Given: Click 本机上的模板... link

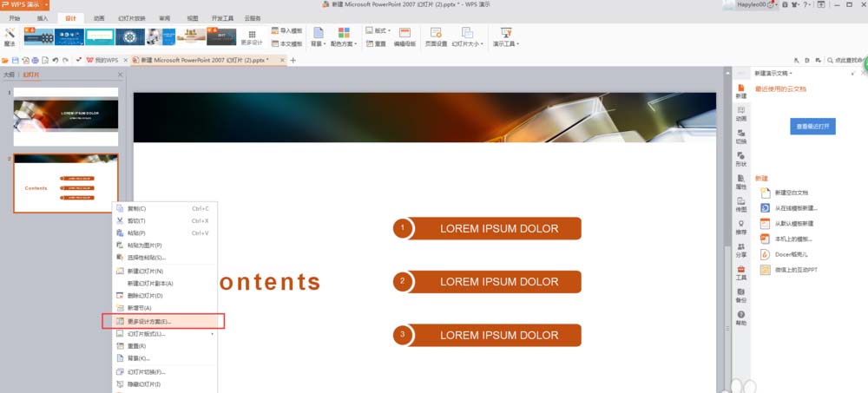Looking at the screenshot, I should coord(793,239).
